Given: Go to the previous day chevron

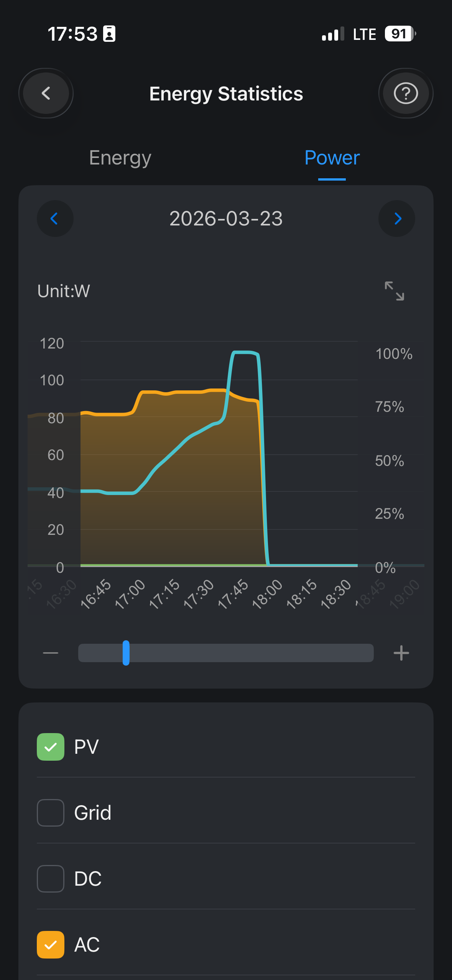Looking at the screenshot, I should coord(55,219).
